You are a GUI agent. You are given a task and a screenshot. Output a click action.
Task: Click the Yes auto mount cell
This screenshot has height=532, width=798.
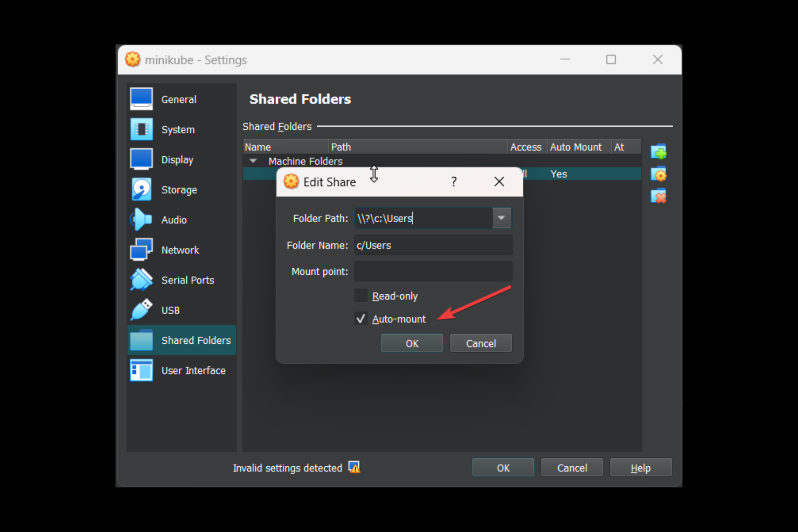[559, 174]
